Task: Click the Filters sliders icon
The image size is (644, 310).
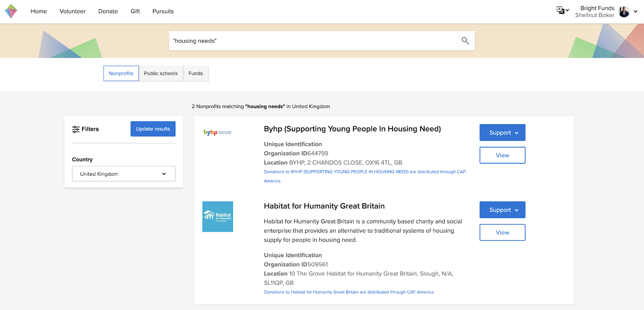Action: click(76, 129)
